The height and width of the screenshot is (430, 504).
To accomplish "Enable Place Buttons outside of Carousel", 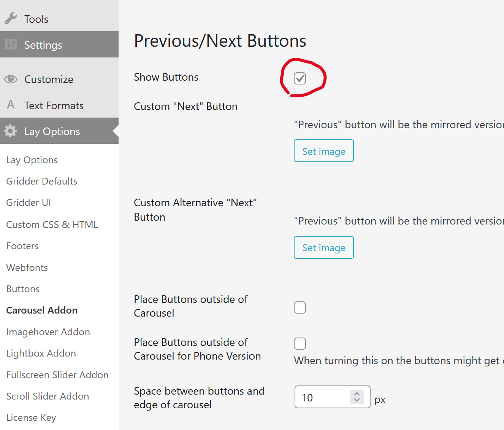I will pyautogui.click(x=300, y=307).
